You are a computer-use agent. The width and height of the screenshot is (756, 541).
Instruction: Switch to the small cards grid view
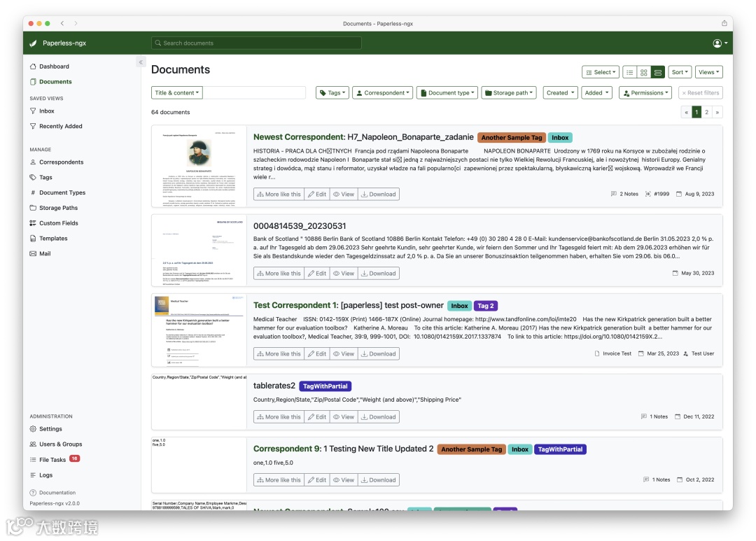pos(644,72)
